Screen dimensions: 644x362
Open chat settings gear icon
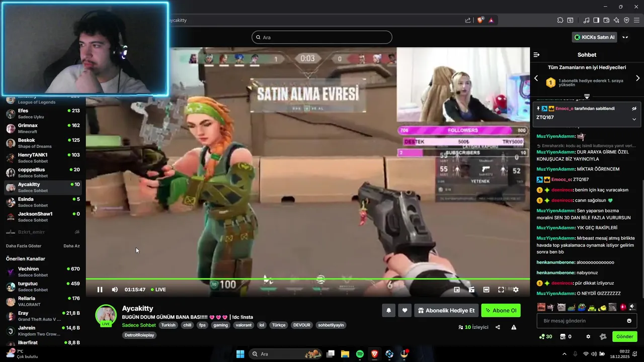(588, 337)
